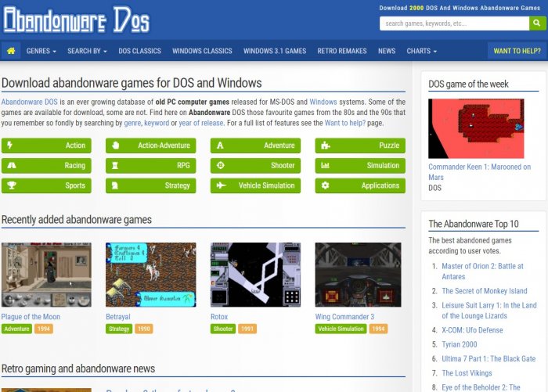Open X-COM: Ufo Defense link
This screenshot has width=548, height=392.
(472, 330)
